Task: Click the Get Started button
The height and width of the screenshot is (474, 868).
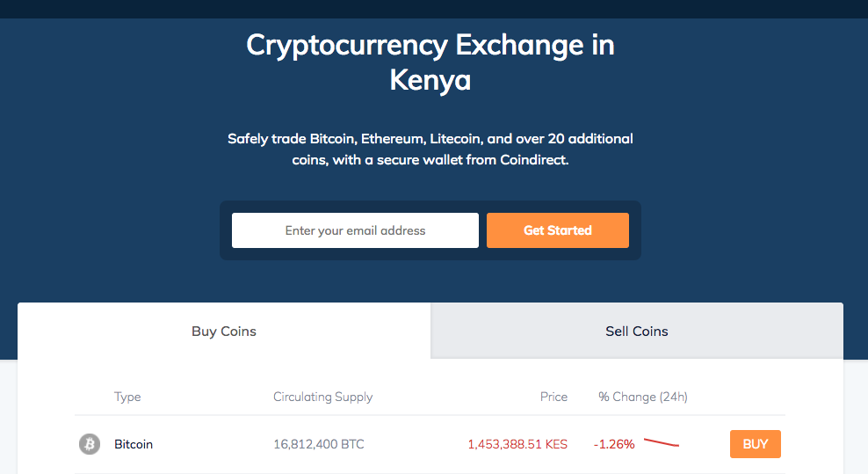Action: [x=558, y=230]
